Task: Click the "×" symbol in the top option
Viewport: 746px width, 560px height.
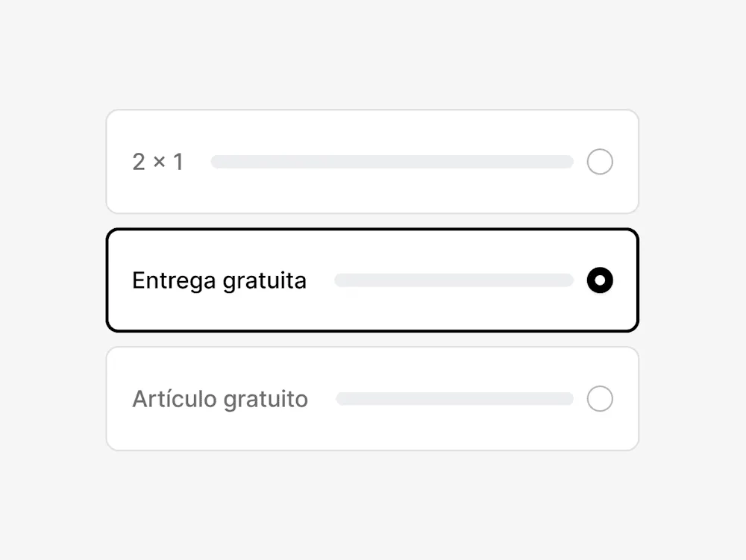Action: tap(159, 162)
